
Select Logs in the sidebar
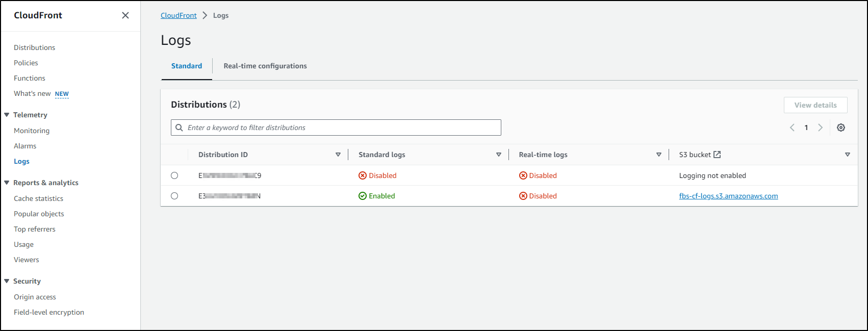click(x=21, y=161)
